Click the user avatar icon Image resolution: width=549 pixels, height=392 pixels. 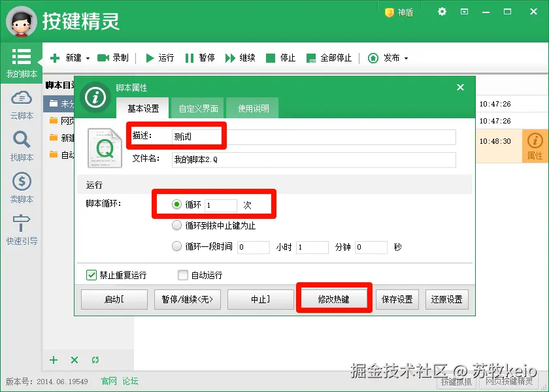pos(22,22)
